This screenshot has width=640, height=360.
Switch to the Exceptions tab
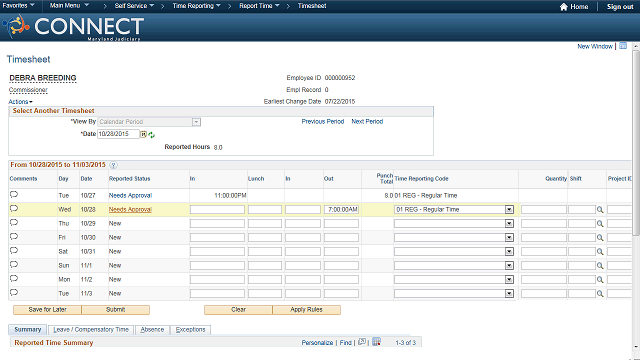point(191,330)
